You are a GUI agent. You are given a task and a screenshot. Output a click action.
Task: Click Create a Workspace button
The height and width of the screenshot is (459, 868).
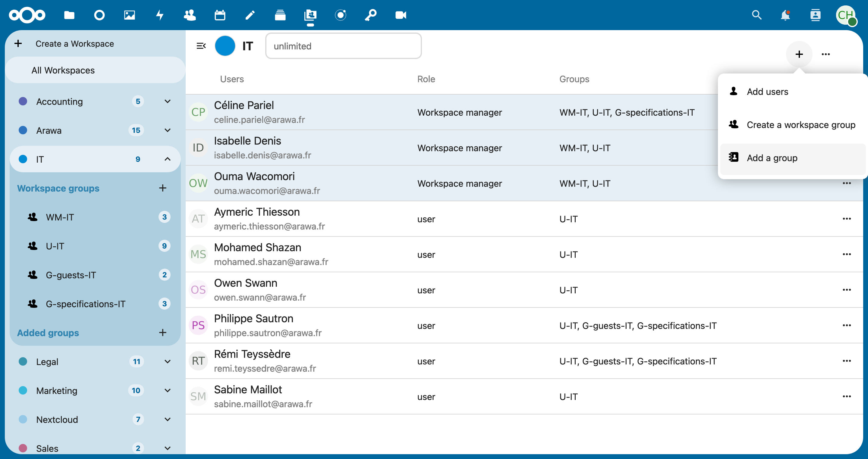point(74,43)
